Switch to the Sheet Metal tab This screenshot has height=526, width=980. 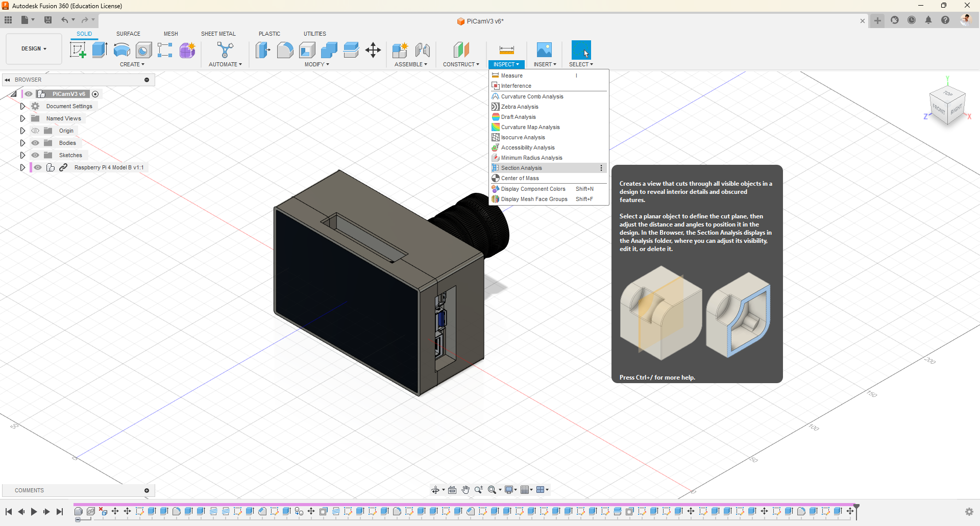218,34
